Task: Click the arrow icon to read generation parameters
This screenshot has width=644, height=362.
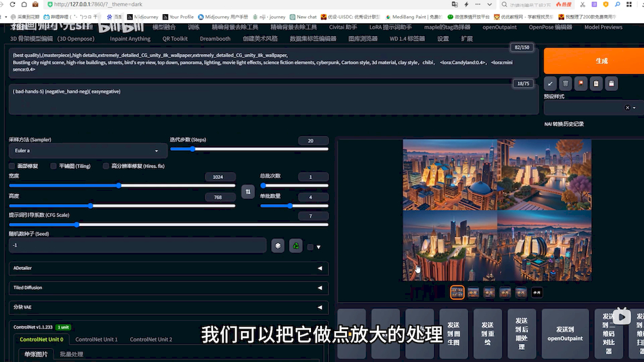Action: coord(550,83)
